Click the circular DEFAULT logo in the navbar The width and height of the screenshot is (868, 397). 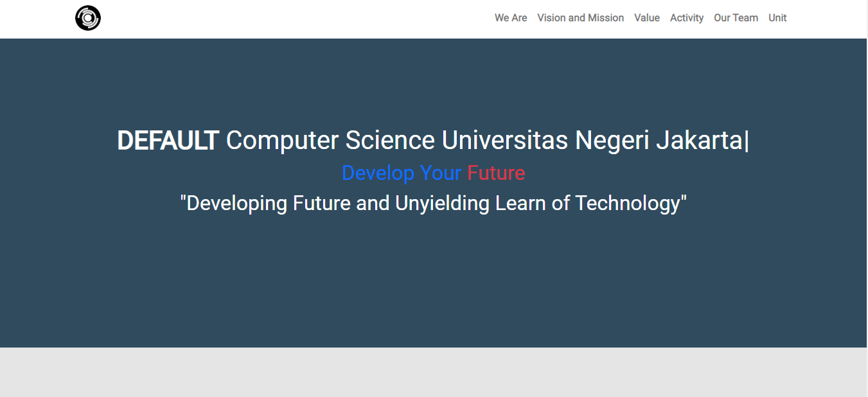point(88,17)
